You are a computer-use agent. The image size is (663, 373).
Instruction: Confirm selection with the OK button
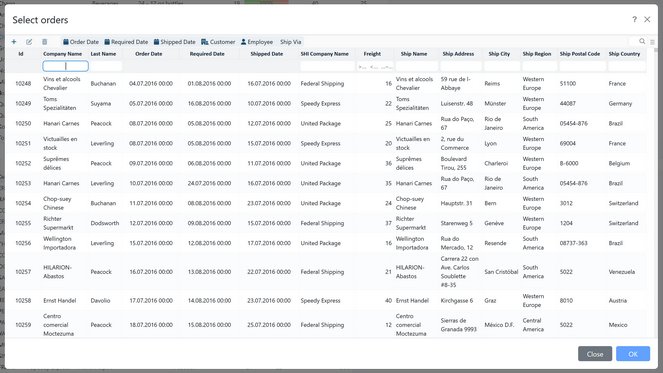click(x=633, y=354)
